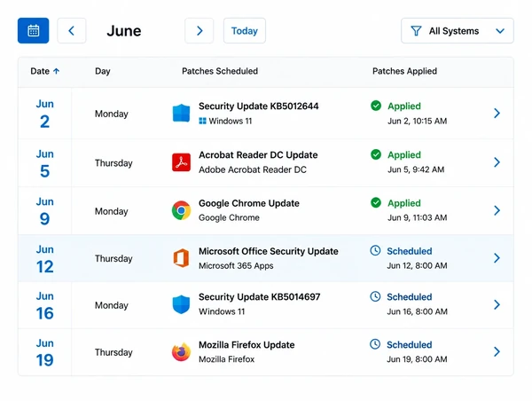Open Security Update KB5014697 title

pyautogui.click(x=259, y=297)
